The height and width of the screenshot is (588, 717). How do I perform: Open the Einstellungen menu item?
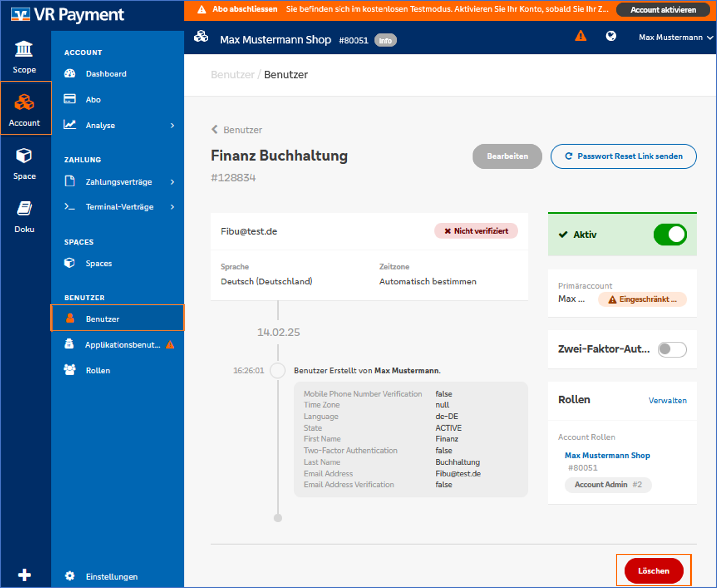[117, 576]
